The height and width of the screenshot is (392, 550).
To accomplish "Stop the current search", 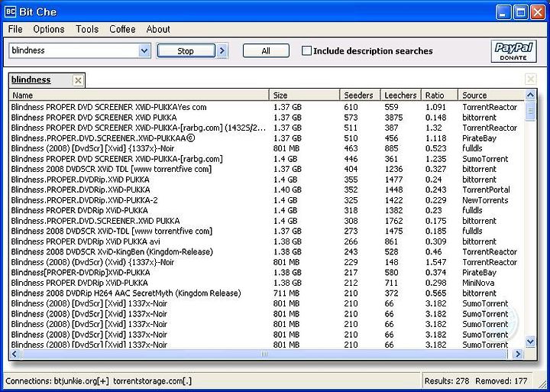I will 186,51.
